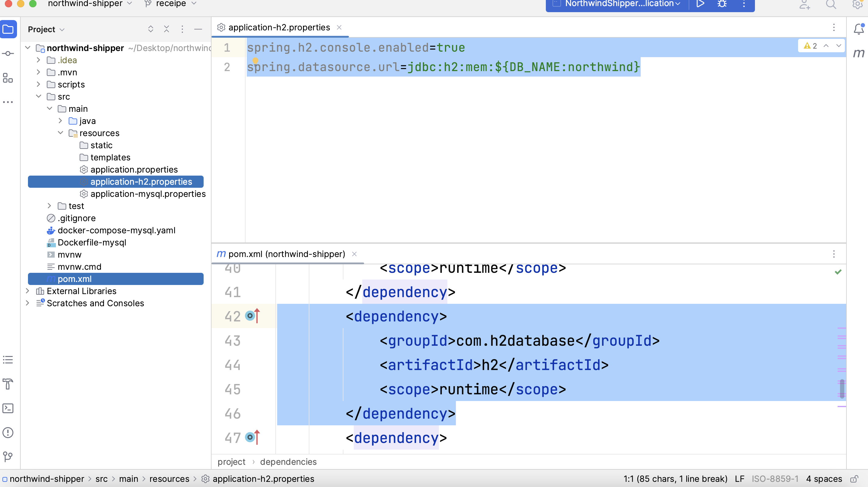Click 'dependencies' breadcrumb in pom.xml
Viewport: 868px width, 487px height.
(x=288, y=462)
